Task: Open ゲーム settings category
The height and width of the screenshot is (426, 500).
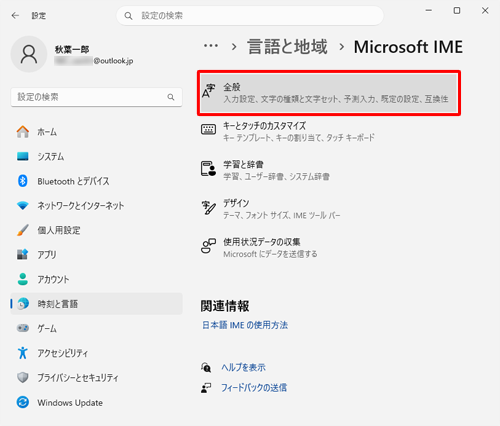Action: click(x=97, y=328)
